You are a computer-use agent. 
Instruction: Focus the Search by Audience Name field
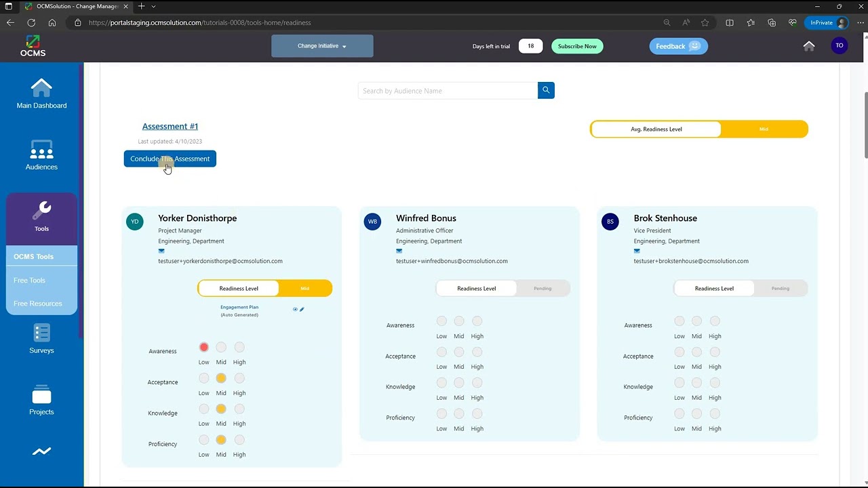click(448, 90)
